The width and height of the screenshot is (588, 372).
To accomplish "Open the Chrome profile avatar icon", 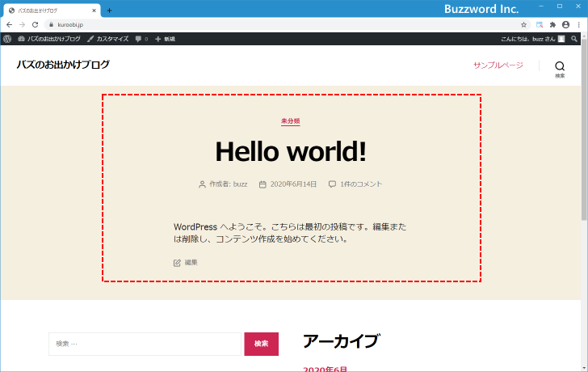I will [x=566, y=25].
